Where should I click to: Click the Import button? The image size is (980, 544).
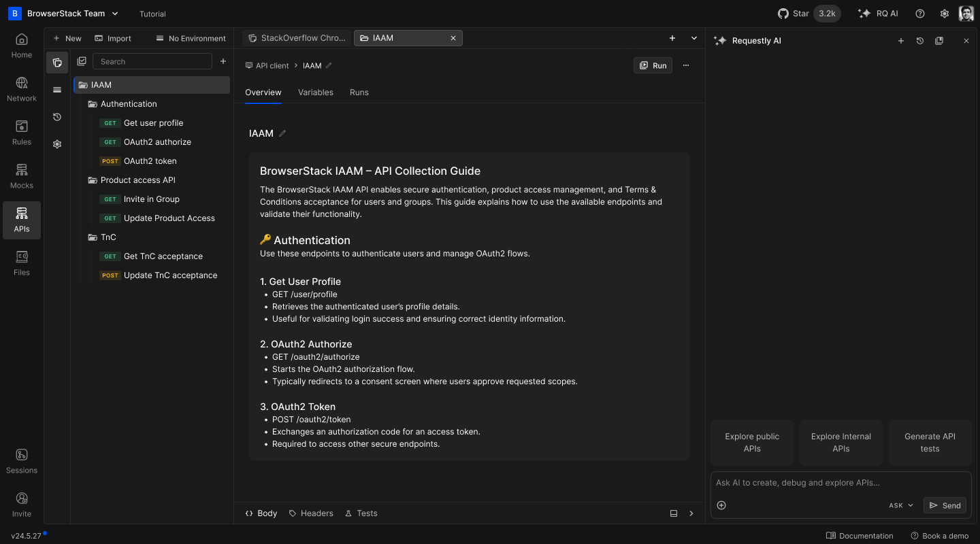(x=113, y=38)
